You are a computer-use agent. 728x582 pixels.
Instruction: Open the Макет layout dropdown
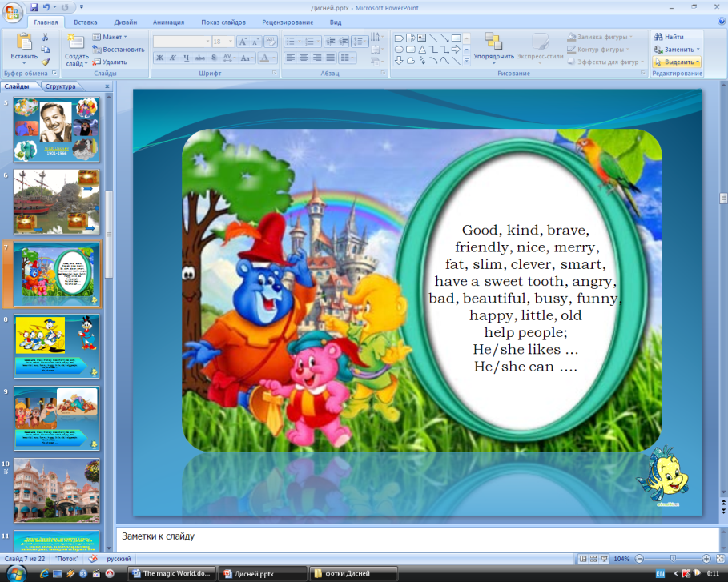pos(110,37)
